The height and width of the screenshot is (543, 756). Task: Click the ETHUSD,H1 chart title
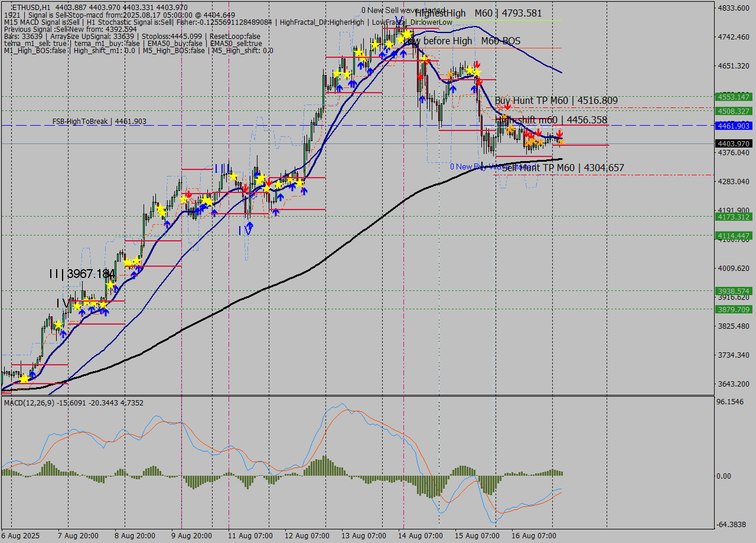coord(31,7)
